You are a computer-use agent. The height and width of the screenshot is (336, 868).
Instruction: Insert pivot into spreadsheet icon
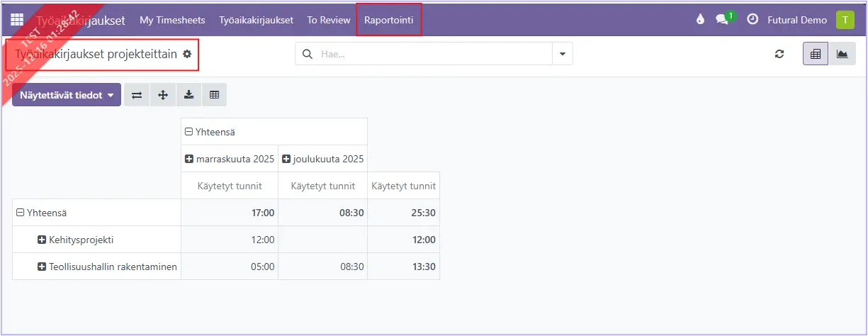(x=214, y=95)
